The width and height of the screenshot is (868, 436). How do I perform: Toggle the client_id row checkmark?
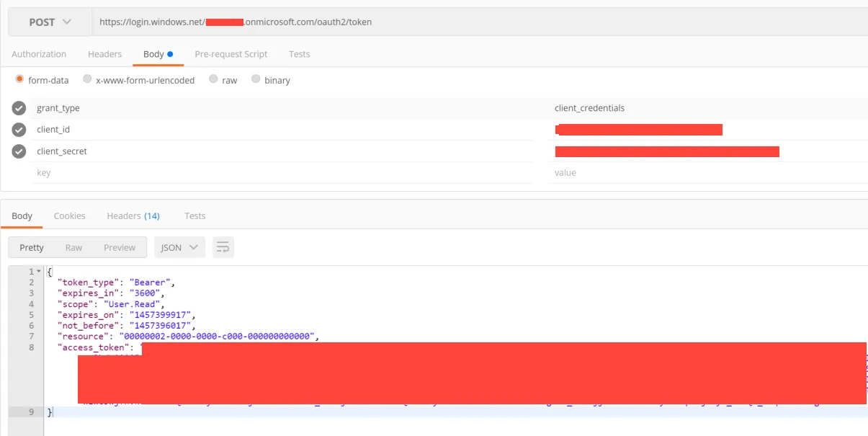[19, 130]
